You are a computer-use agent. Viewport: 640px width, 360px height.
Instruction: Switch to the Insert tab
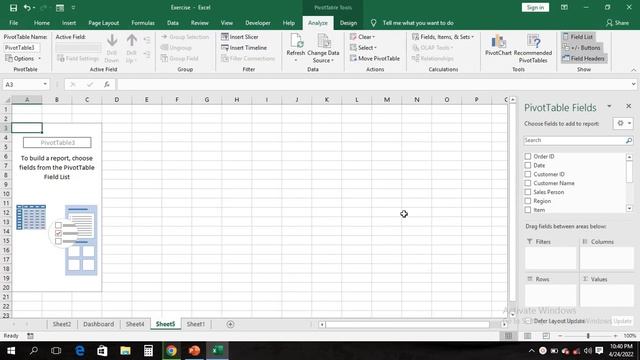(69, 23)
